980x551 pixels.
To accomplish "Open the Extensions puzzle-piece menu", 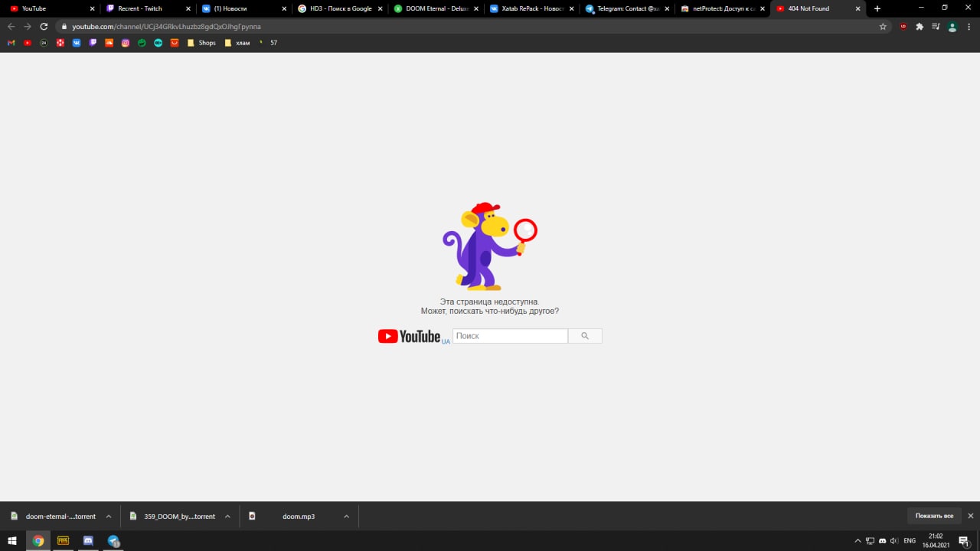I will 920,26.
